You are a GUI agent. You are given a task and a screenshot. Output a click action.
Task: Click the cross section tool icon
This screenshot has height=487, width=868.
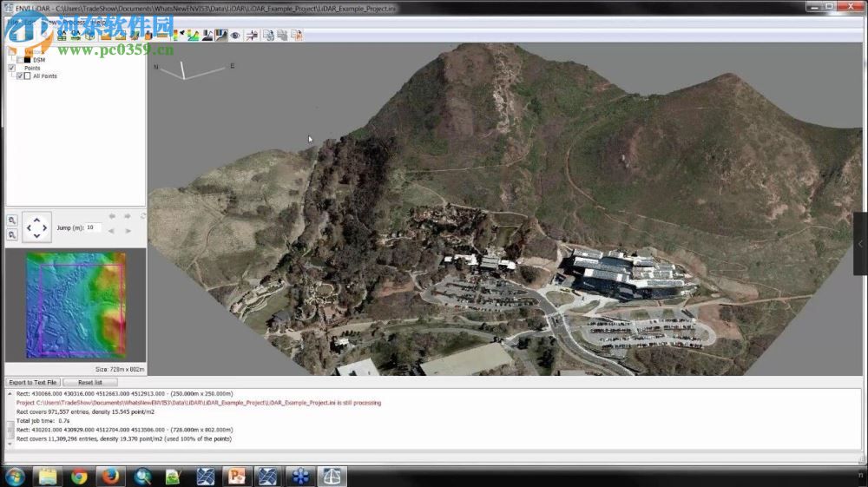coord(252,36)
